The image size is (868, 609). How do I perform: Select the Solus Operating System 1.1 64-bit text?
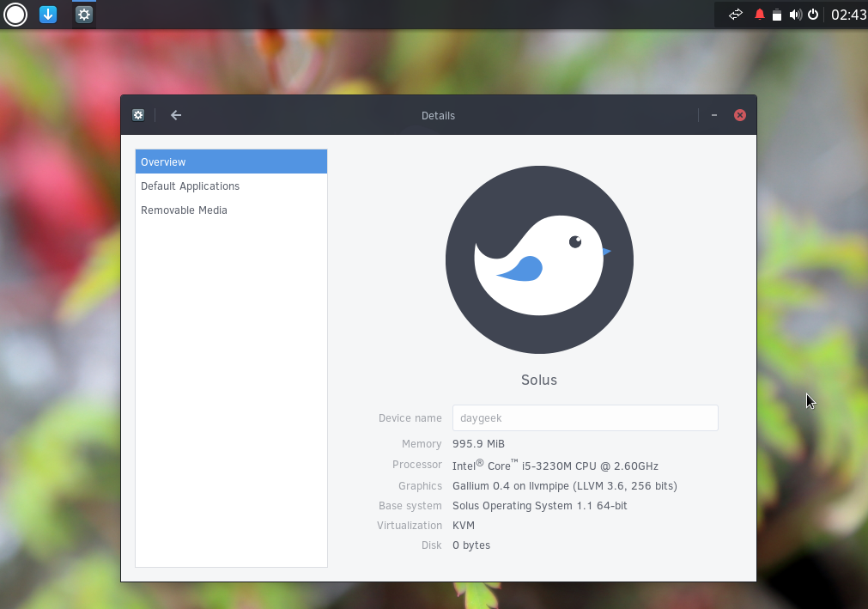coord(540,505)
